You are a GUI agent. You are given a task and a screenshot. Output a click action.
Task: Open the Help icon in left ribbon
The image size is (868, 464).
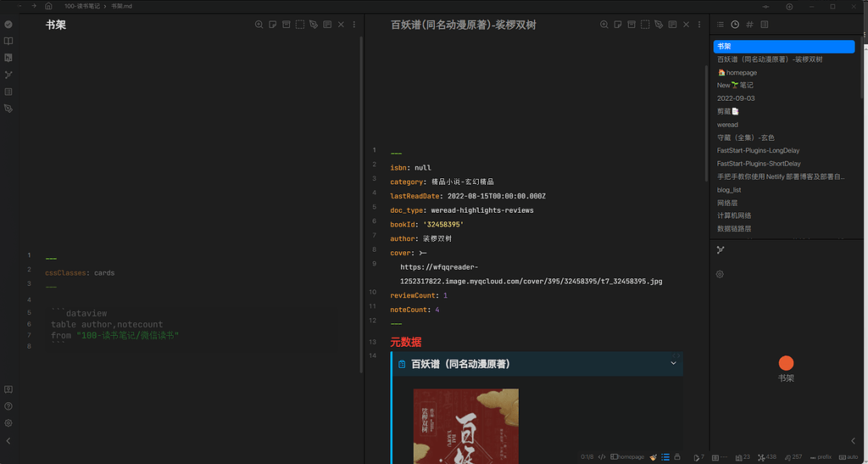click(x=8, y=405)
